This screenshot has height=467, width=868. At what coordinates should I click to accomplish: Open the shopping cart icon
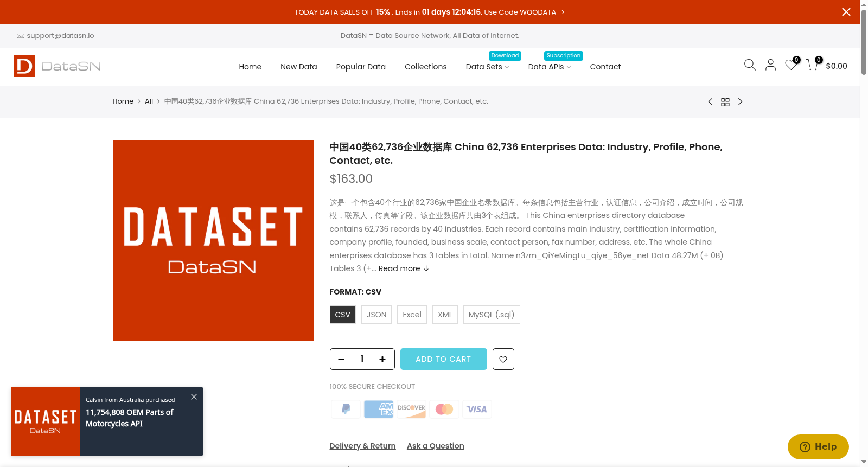coord(812,65)
